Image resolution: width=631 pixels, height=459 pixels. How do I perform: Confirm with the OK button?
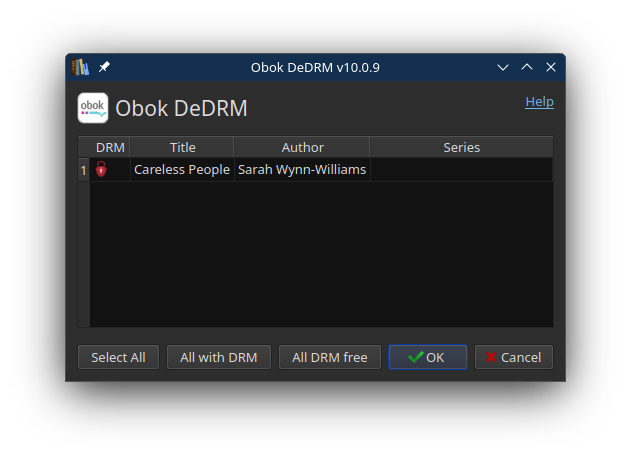[x=427, y=357]
